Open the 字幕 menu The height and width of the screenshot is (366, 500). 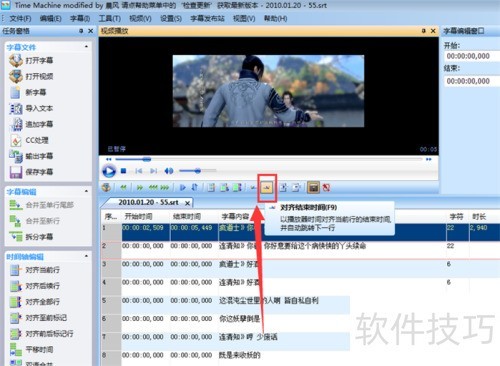tap(80, 18)
